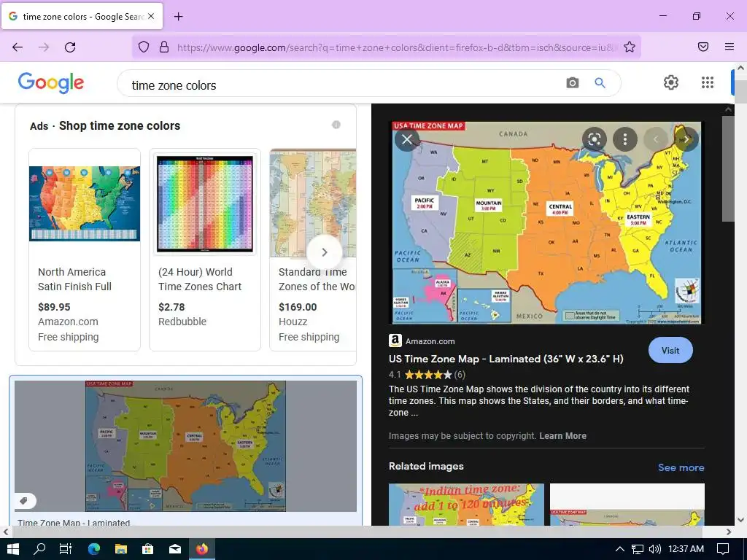The height and width of the screenshot is (560, 747).
Task: Click the product tag icon on the result thumbnail
Action: [24, 500]
